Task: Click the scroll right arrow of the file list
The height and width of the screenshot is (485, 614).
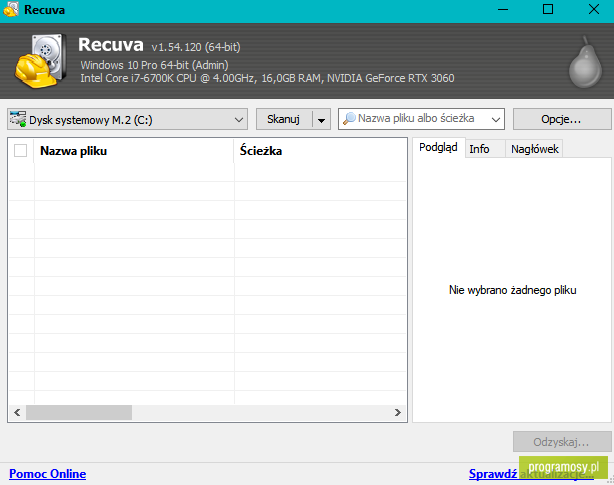Action: tap(398, 413)
